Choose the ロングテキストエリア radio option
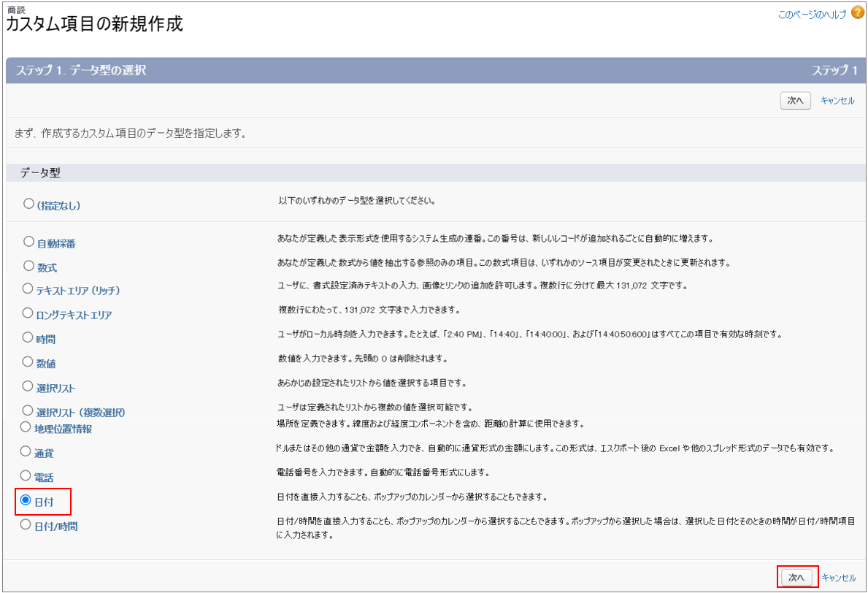 pos(29,313)
